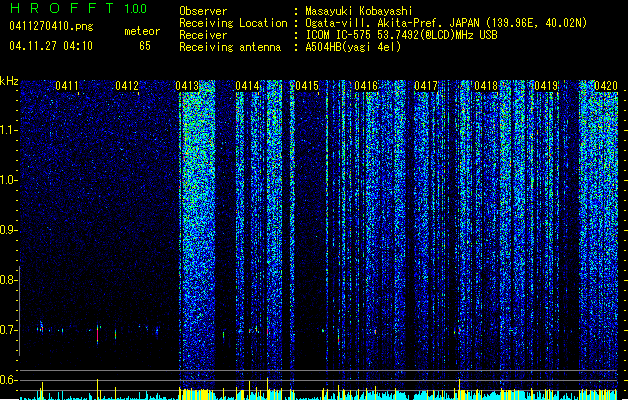Screen dimensions: 629x400
Task: Select the name Masayuki Kobayashi
Action: pos(358,11)
